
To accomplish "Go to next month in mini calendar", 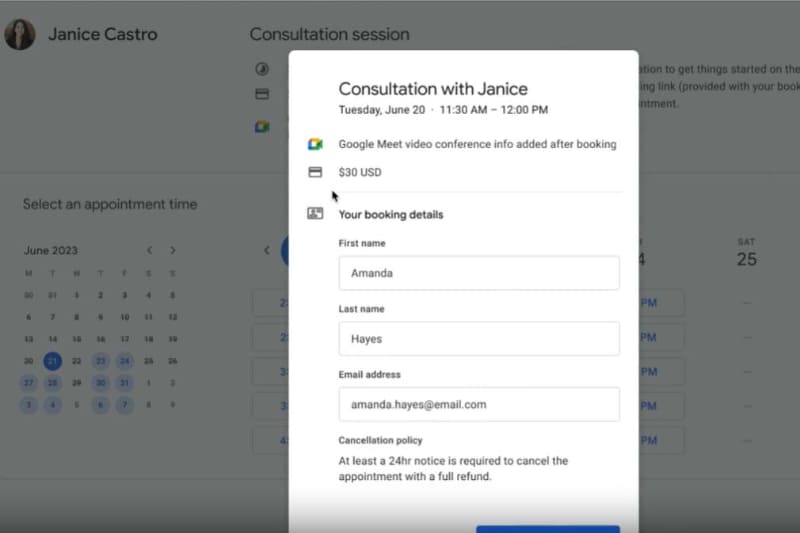I will pyautogui.click(x=173, y=250).
